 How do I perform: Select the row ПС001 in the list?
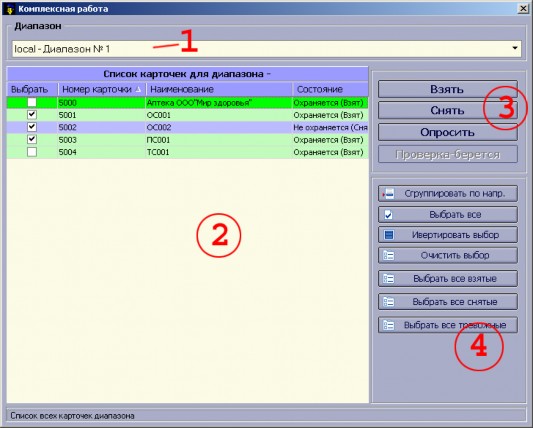187,140
